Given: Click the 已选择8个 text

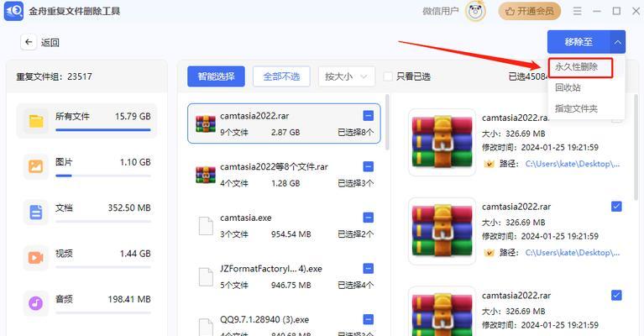Looking at the screenshot, I should pyautogui.click(x=355, y=132).
